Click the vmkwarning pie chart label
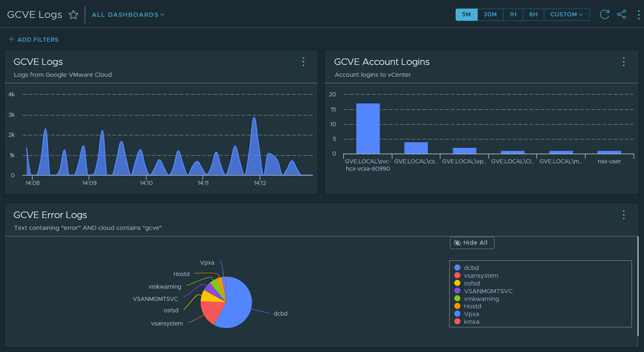The height and width of the screenshot is (352, 644). tap(165, 287)
